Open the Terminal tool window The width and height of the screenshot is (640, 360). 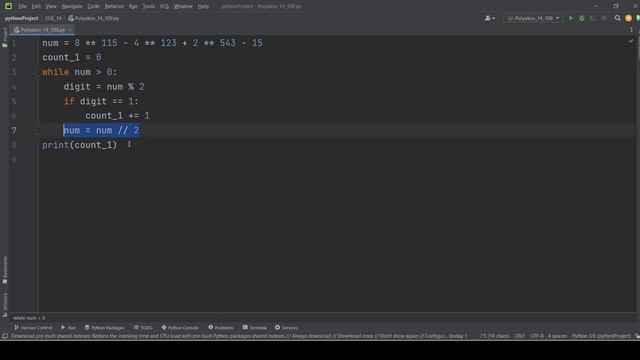click(x=254, y=327)
